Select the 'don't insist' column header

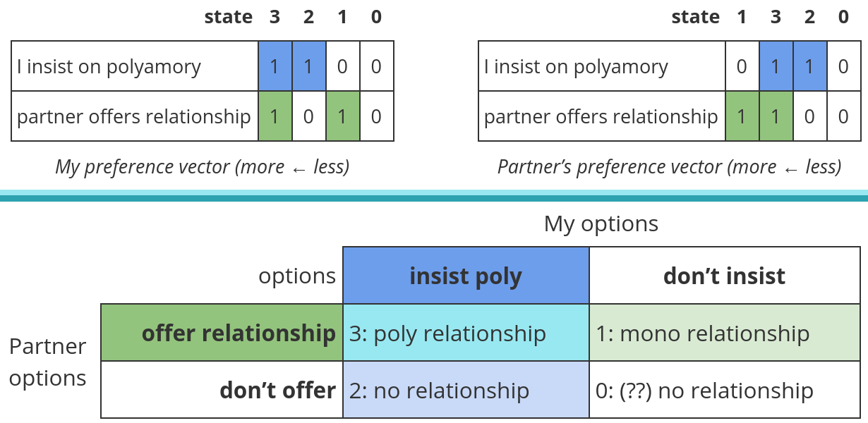[x=725, y=276]
